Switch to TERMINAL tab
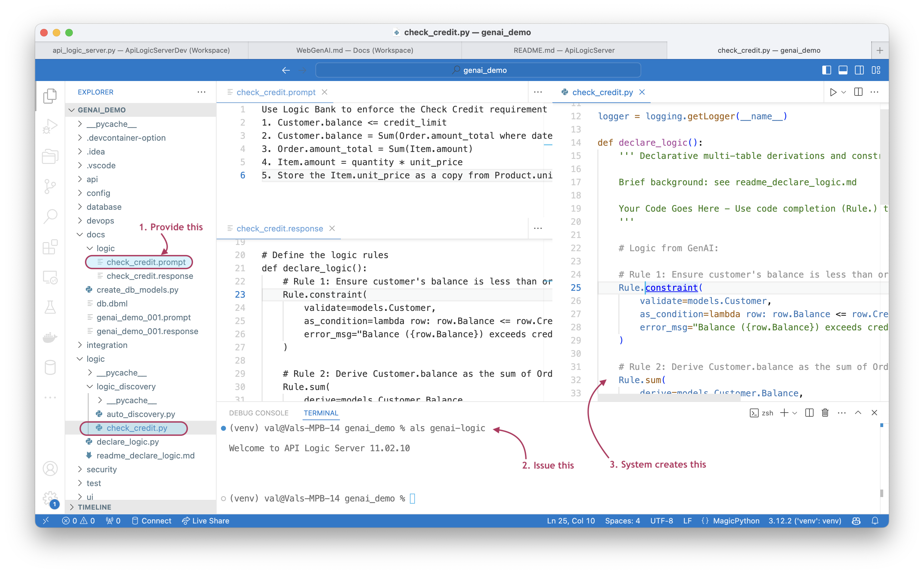The height and width of the screenshot is (574, 924). [x=321, y=413]
